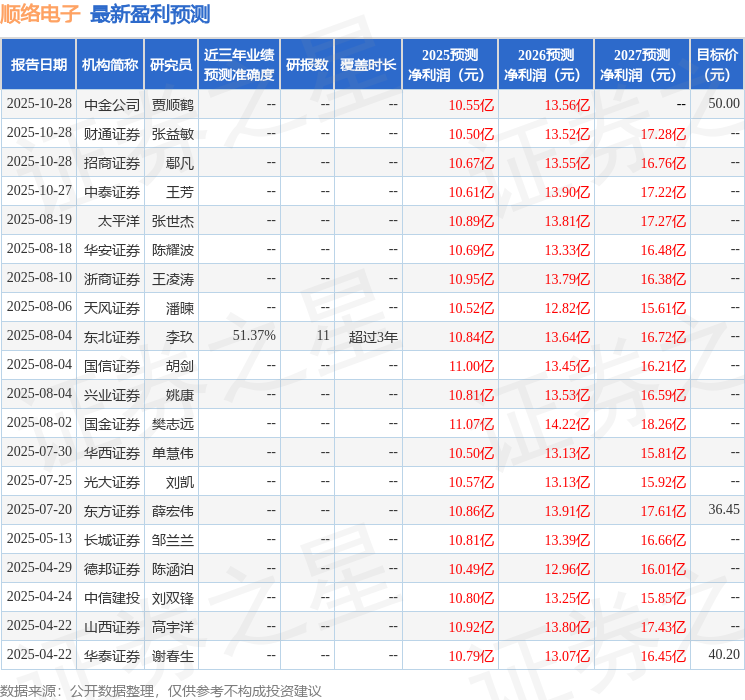Click the 顺络电子 title text
This screenshot has height=700, width=745.
40,14
